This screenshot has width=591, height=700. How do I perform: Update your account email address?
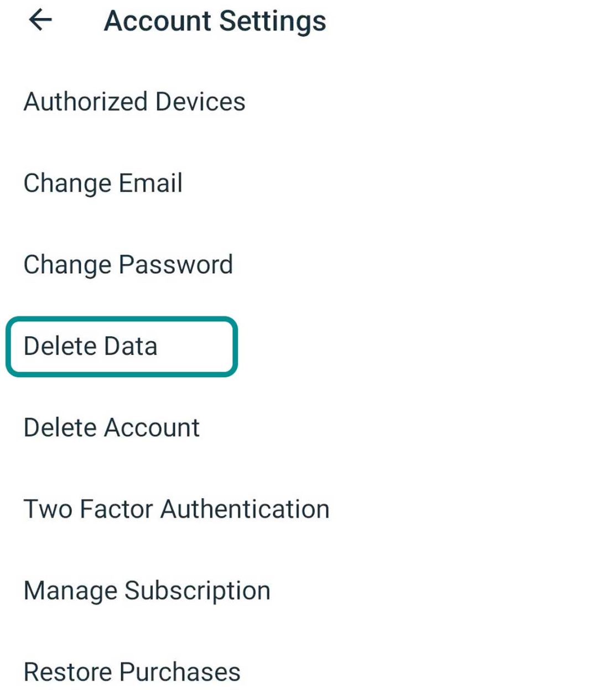103,183
